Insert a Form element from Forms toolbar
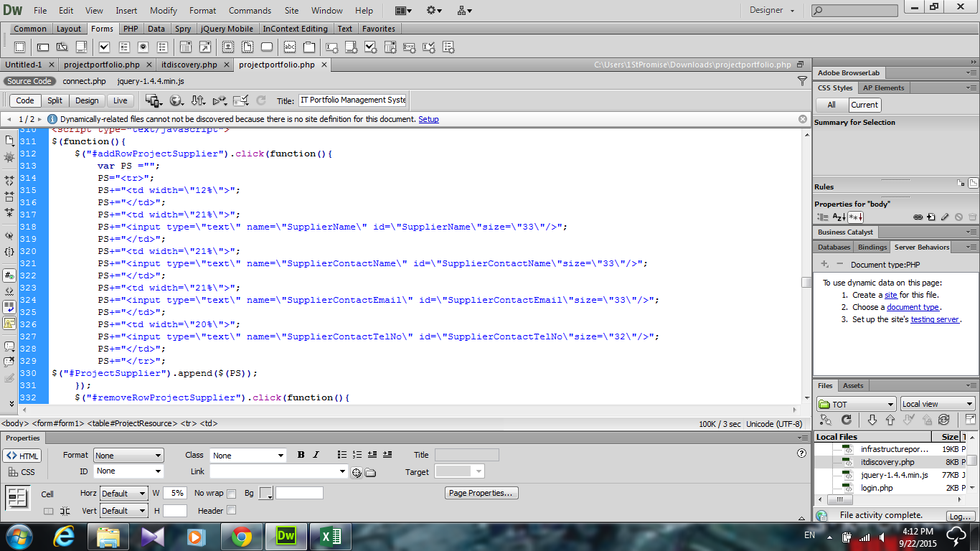Screen dimensions: 980x551 pos(20,47)
